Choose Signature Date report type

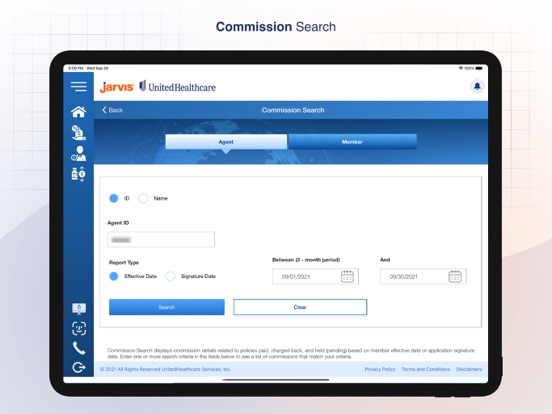(170, 276)
